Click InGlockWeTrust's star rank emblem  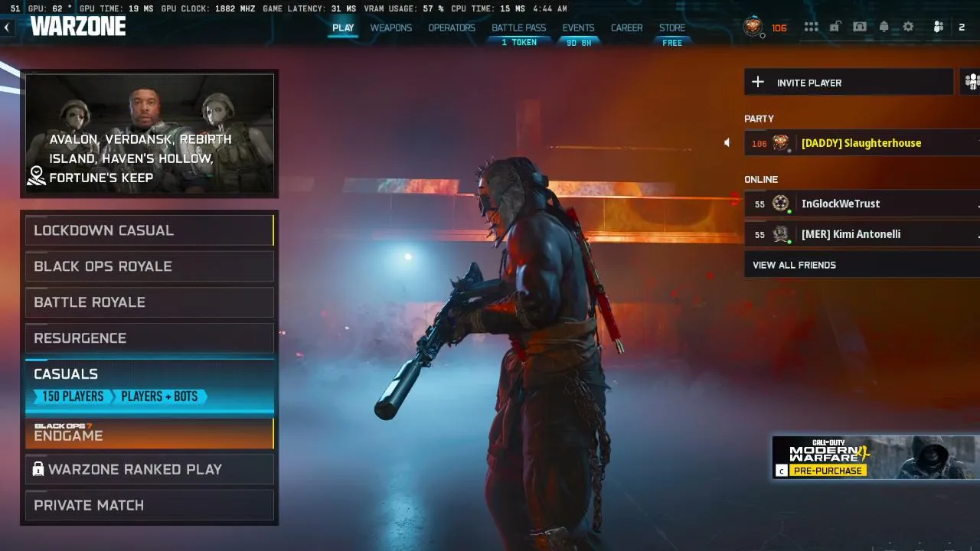[x=780, y=204]
